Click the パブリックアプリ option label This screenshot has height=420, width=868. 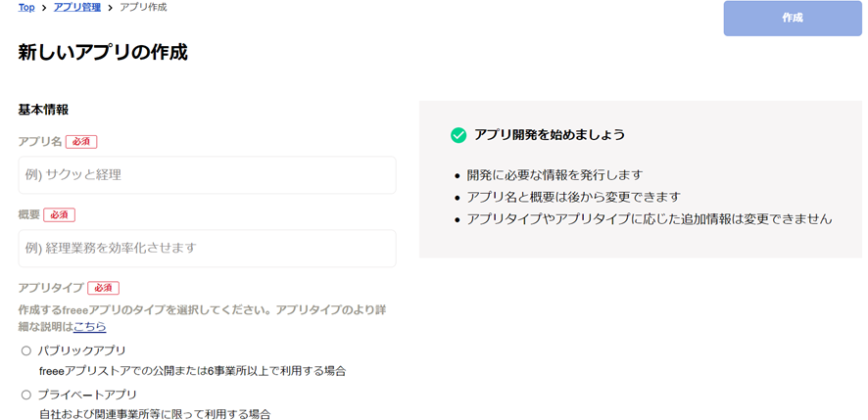point(82,350)
